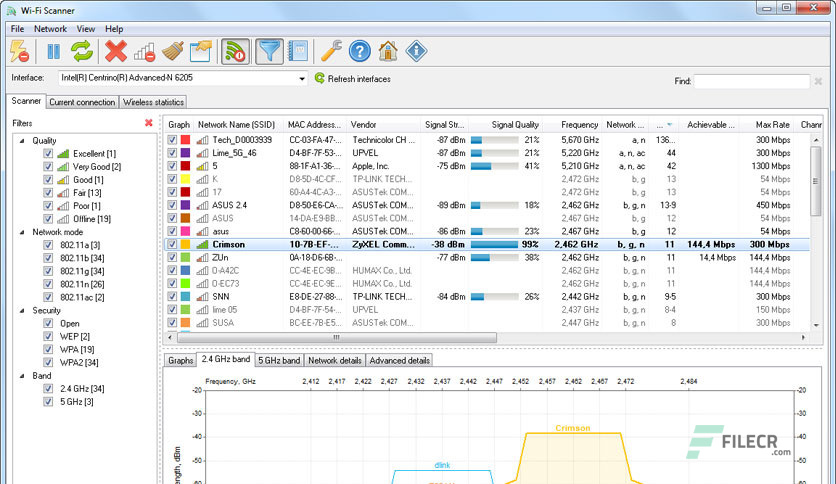Click the green refresh arrows toolbar icon
Viewport: 836px width, 484px height.
82,52
